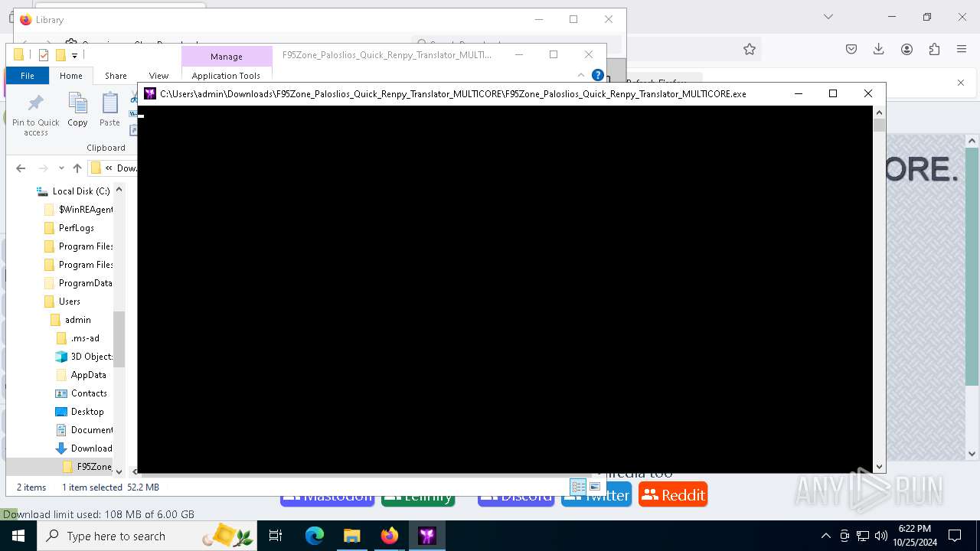
Task: Switch to the Home ribbon tab
Action: [70, 76]
